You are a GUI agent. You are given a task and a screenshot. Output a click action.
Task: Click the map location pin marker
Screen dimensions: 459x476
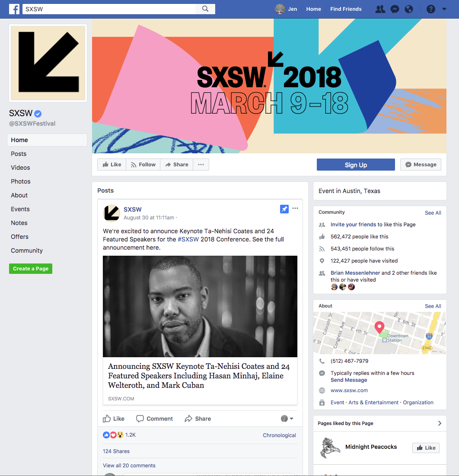click(379, 327)
